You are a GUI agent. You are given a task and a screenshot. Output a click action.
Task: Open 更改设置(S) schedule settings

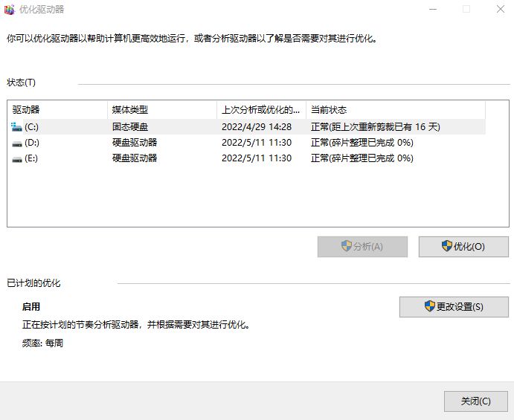click(x=454, y=307)
